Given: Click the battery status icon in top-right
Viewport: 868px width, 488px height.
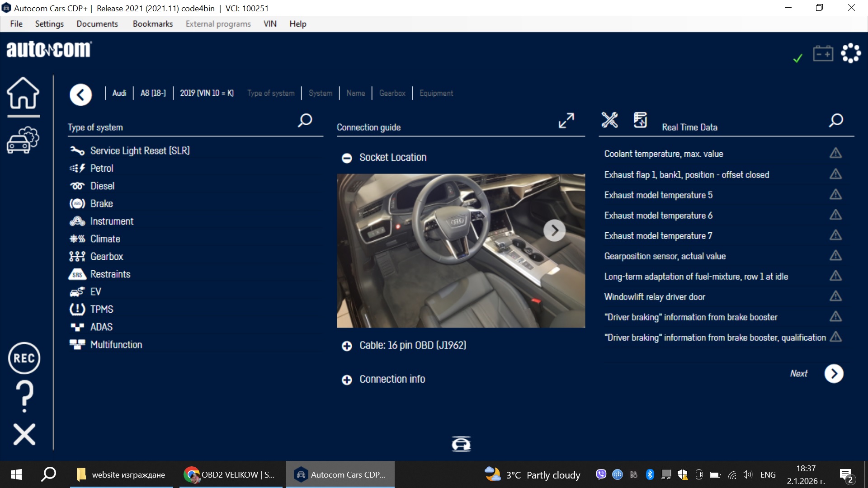Looking at the screenshot, I should (823, 53).
